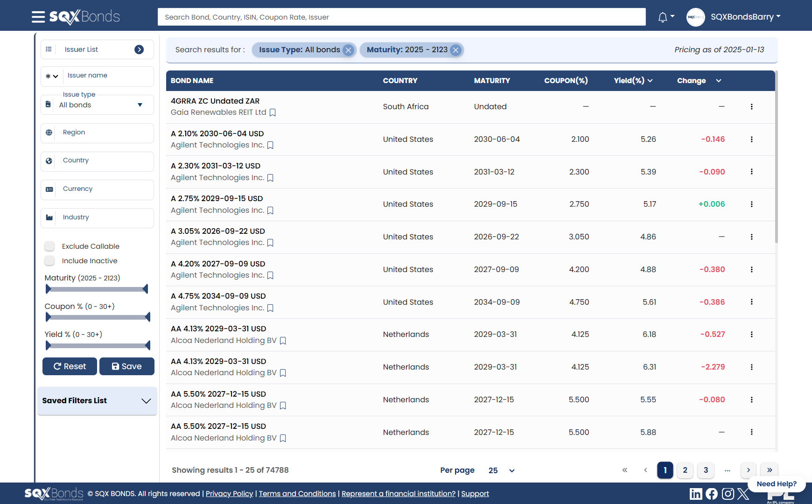
Task: Bookmark the A 2.10% 2030-06-04 USD bond
Action: (x=270, y=145)
